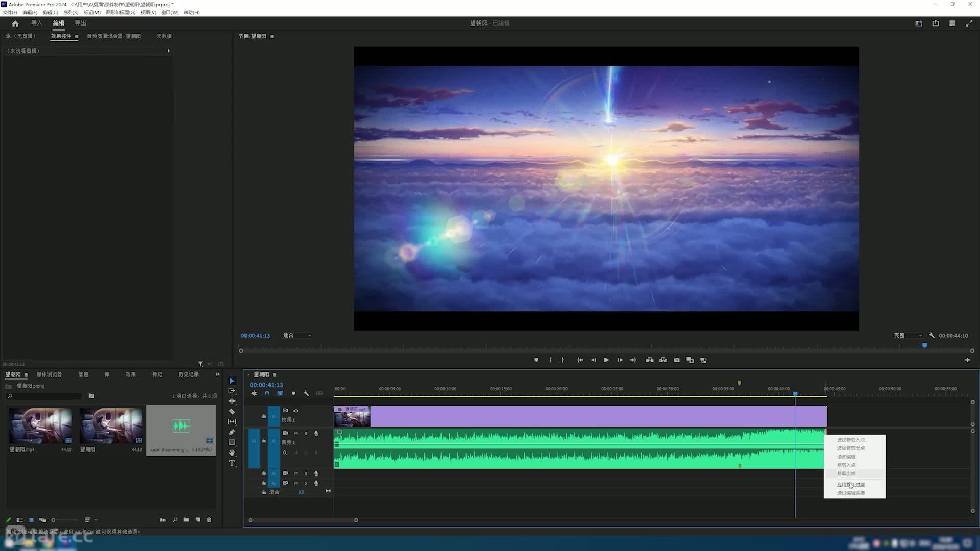Click the New Item icon in project panel
Viewport: 980px width, 551px height.
(198, 520)
